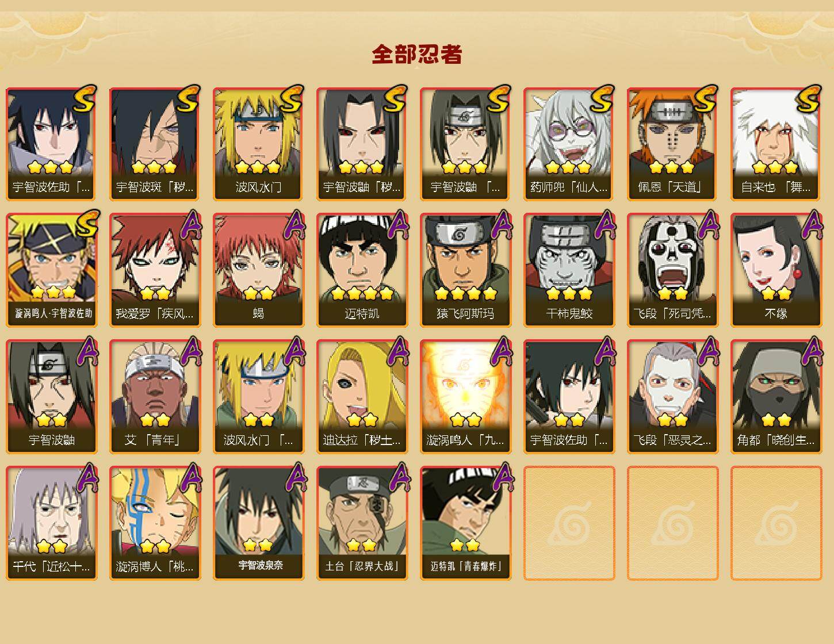Choose the 不缘 A-rank card
The height and width of the screenshot is (644, 834).
point(776,270)
